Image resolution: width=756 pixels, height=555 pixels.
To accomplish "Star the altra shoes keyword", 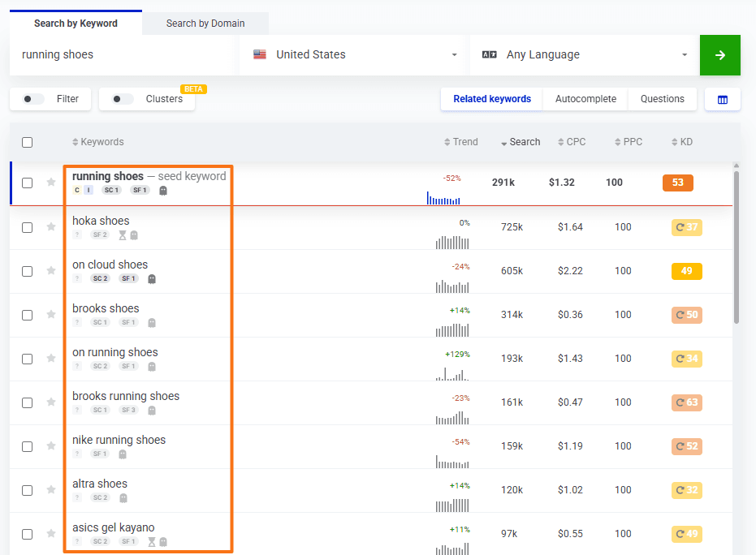I will (51, 490).
